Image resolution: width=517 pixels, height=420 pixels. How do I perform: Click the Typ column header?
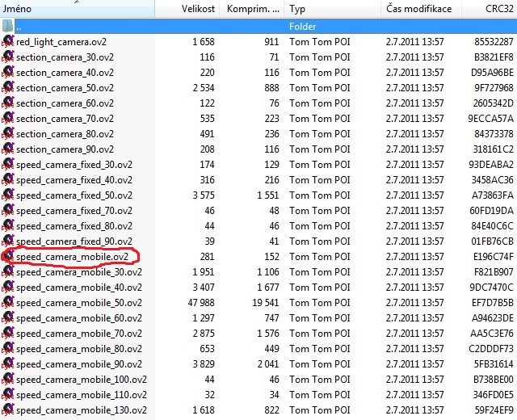click(331, 8)
